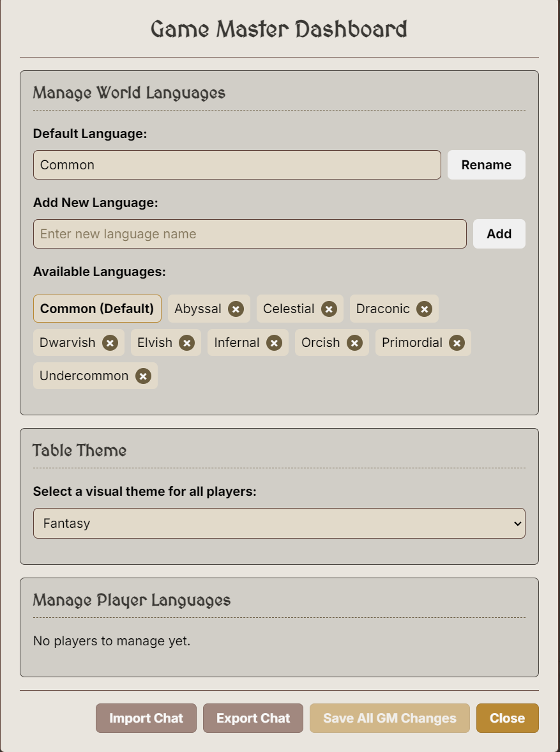Close the Game Master Dashboard
This screenshot has height=752, width=560.
pos(507,718)
